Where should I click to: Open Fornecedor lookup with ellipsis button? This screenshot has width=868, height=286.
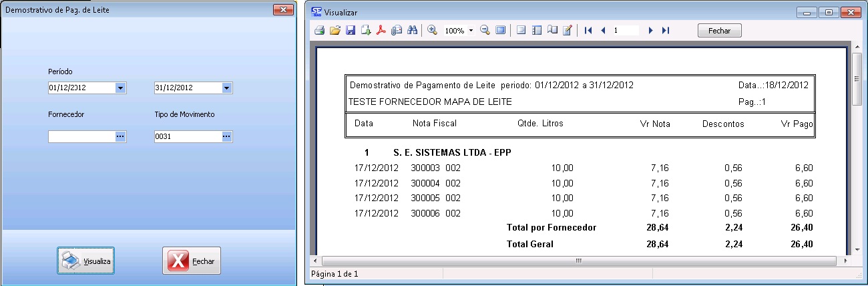(x=120, y=136)
